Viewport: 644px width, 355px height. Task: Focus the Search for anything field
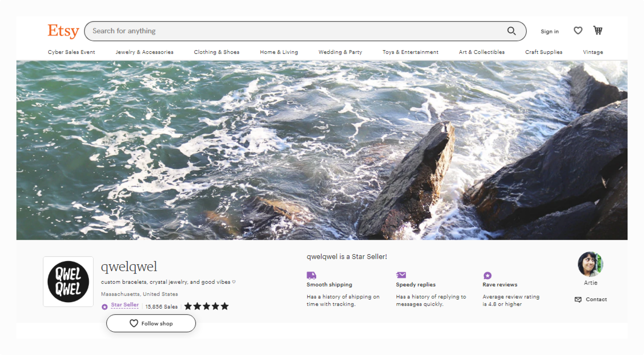click(305, 31)
